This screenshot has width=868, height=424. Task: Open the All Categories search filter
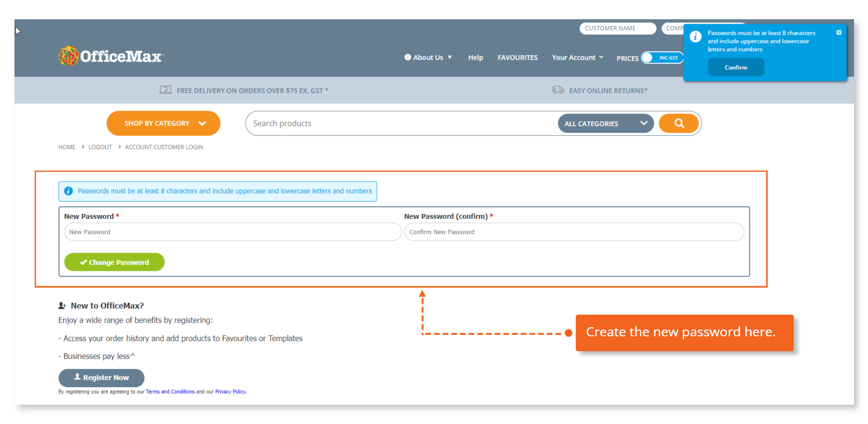pyautogui.click(x=605, y=123)
